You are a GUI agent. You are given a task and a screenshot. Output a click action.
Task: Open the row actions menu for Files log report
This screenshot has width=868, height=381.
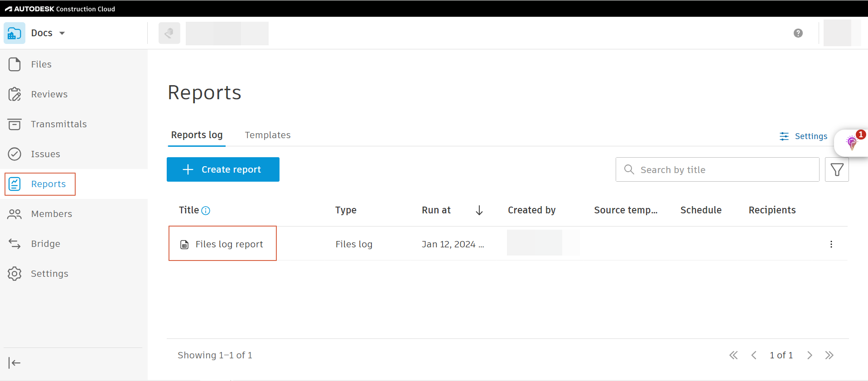click(x=831, y=244)
